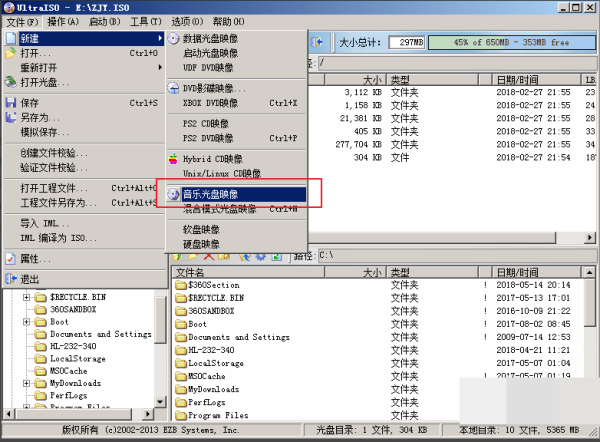The image size is (600, 442).
Task: Expand the $RECYCLE.BIN tree node
Action: coord(26,297)
